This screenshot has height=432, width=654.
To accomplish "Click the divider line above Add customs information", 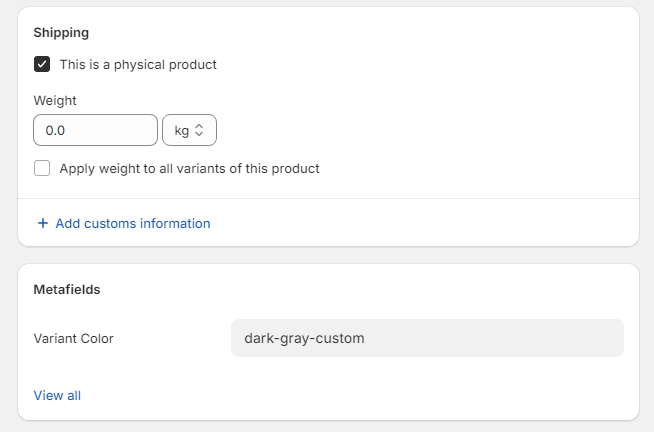I will pyautogui.click(x=328, y=198).
